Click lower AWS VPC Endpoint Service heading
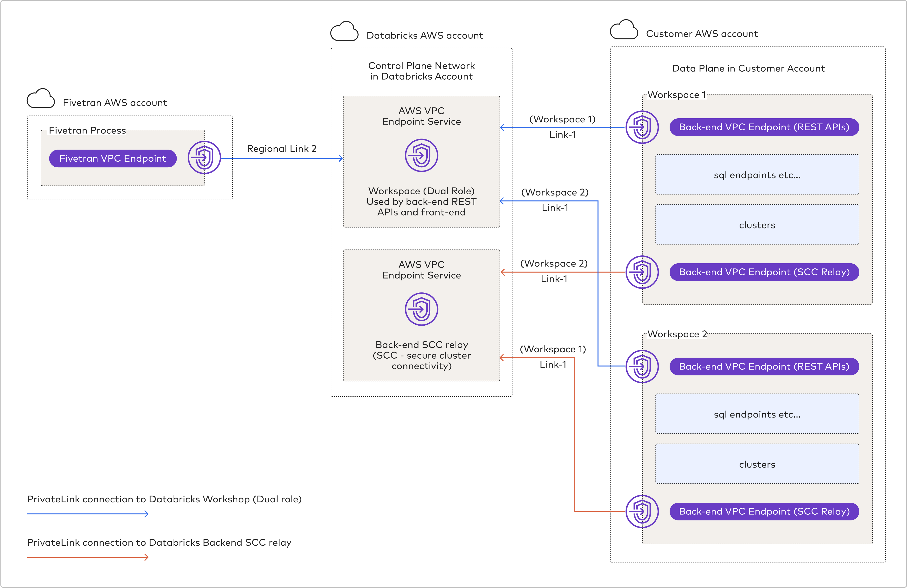This screenshot has width=907, height=588. [x=421, y=270]
